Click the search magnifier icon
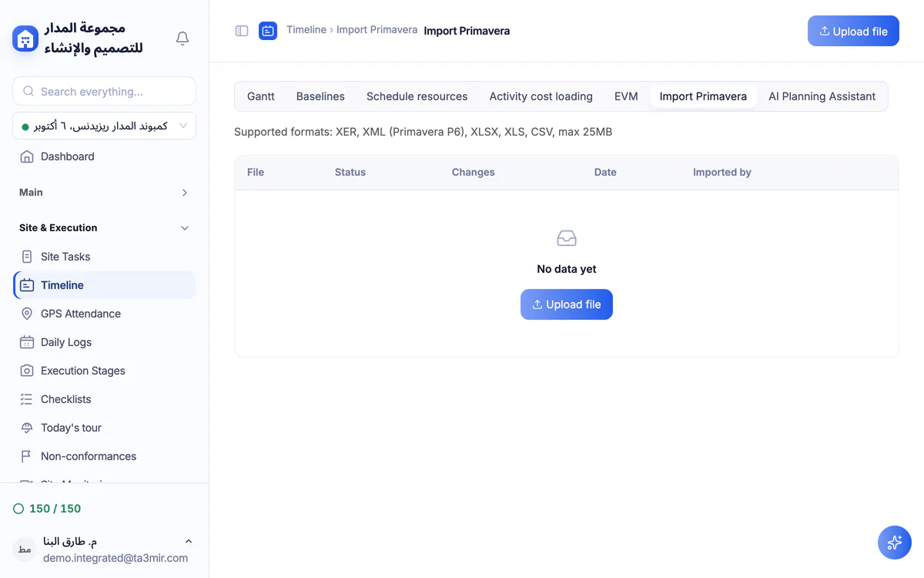 click(28, 91)
